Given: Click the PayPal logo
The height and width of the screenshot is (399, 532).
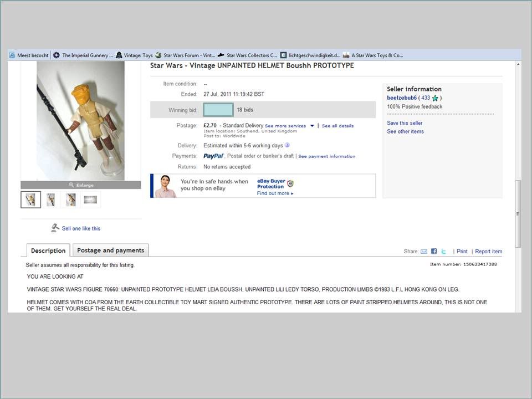Looking at the screenshot, I should coord(213,156).
